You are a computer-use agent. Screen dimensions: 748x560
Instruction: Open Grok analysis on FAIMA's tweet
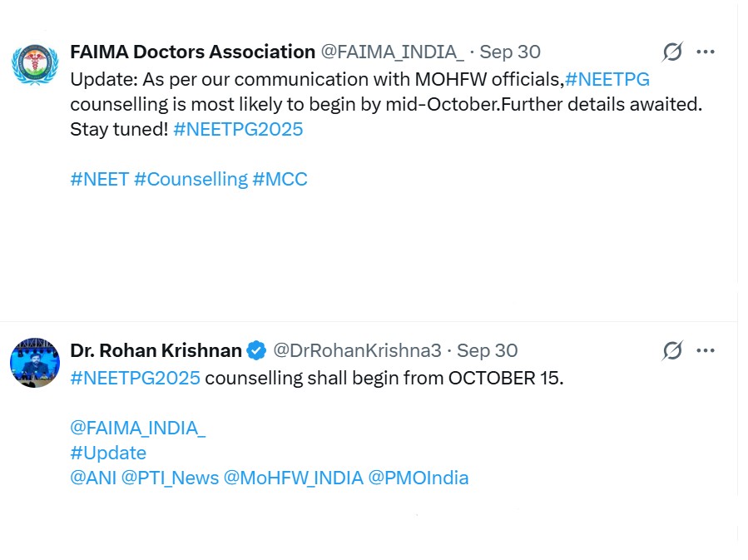(x=673, y=51)
